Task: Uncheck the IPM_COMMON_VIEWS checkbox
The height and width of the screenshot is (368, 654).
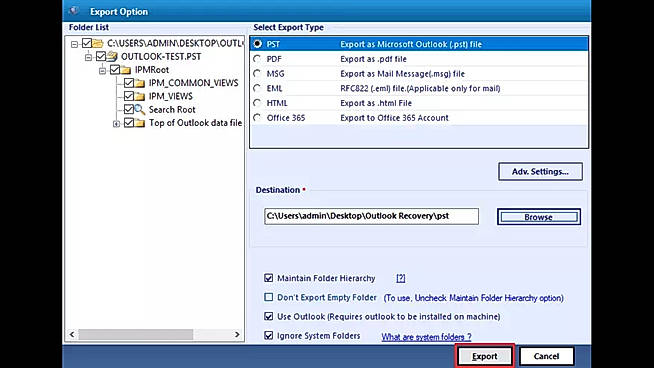Action: click(x=129, y=83)
